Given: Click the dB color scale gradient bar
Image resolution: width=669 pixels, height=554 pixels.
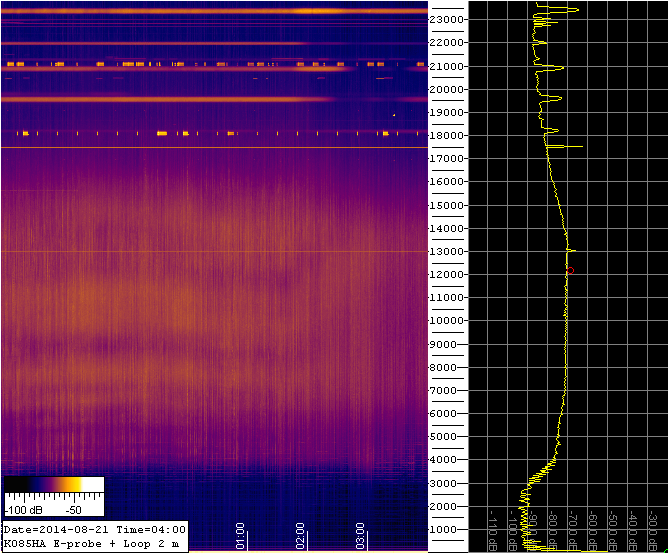Looking at the screenshot, I should coord(53,485).
